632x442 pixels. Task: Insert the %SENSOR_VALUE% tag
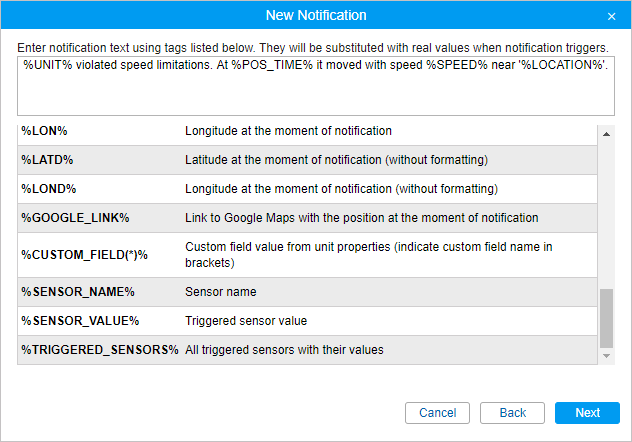(79, 321)
